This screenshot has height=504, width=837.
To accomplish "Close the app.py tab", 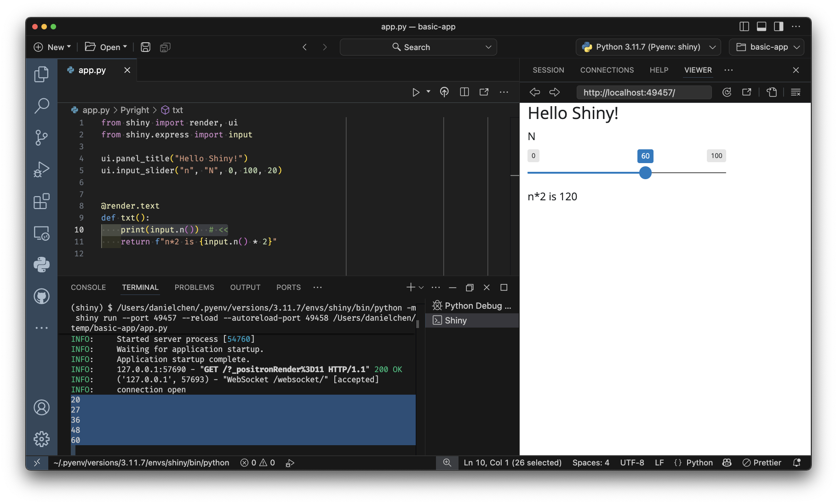I will click(127, 70).
